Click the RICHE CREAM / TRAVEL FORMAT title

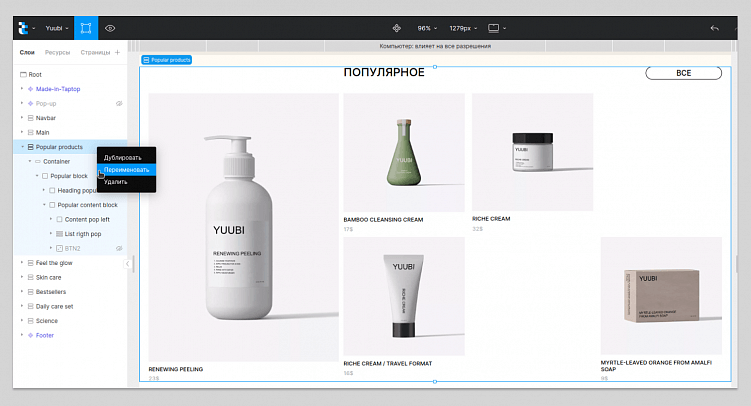(x=387, y=363)
